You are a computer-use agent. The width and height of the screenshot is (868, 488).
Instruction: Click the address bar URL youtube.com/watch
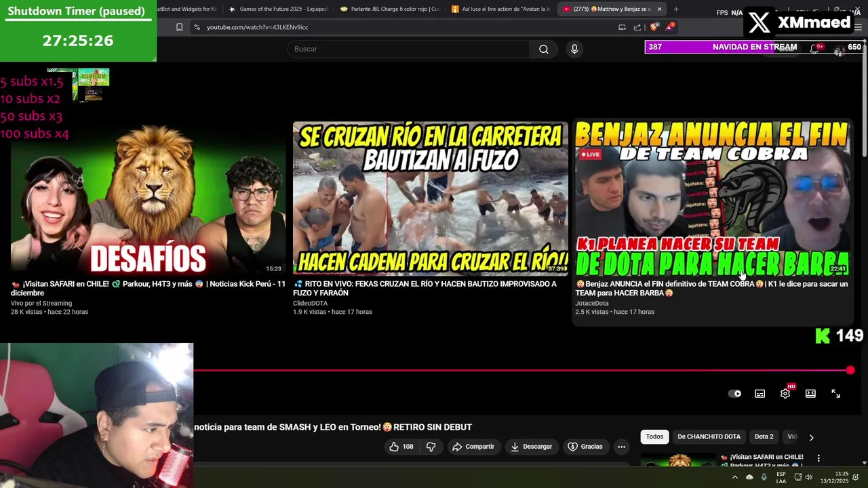[258, 27]
